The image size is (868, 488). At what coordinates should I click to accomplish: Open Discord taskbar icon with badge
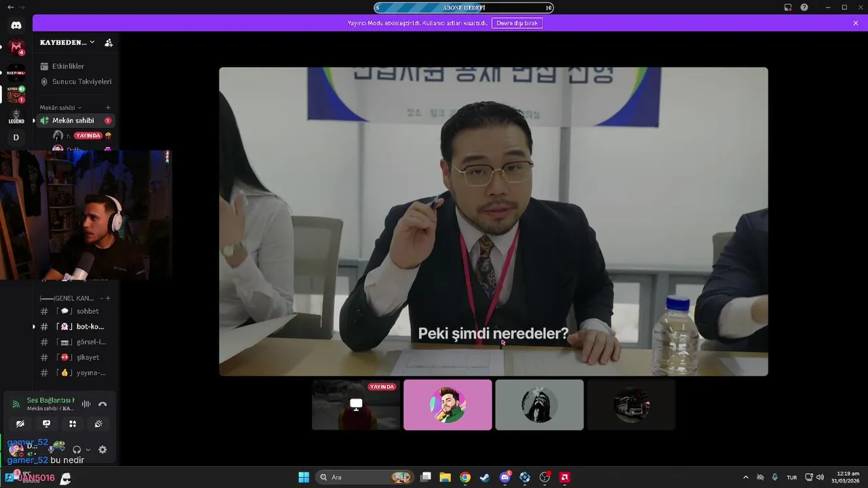[505, 477]
